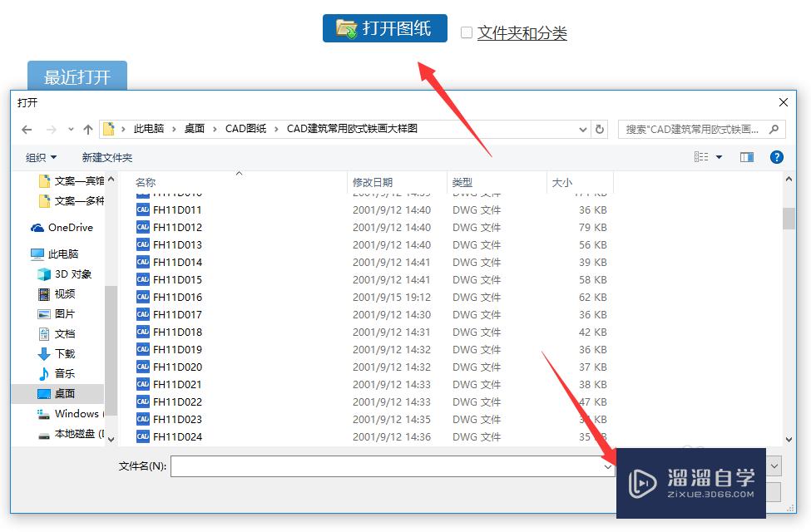
Task: Click the search magnifier in the search box
Action: pyautogui.click(x=774, y=129)
